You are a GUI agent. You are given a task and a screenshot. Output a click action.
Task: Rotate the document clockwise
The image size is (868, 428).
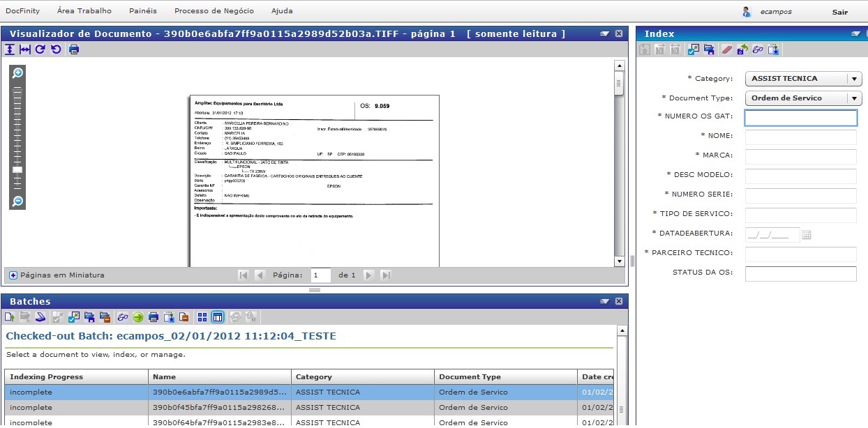[x=40, y=49]
